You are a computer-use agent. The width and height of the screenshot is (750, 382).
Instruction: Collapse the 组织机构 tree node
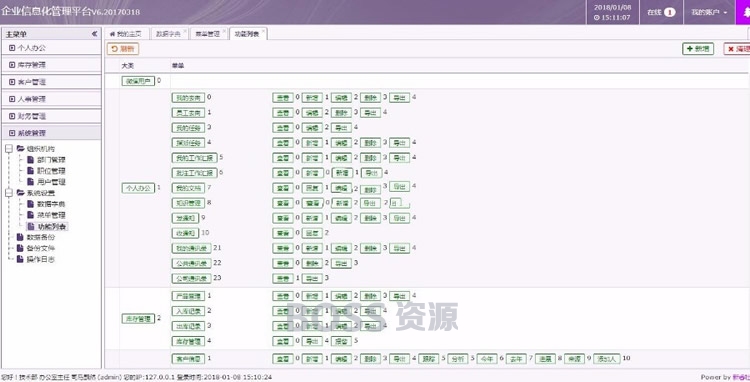[9, 149]
